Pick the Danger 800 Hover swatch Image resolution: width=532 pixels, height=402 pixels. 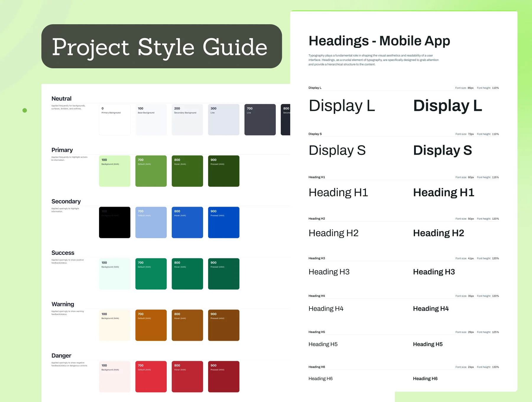[187, 377]
